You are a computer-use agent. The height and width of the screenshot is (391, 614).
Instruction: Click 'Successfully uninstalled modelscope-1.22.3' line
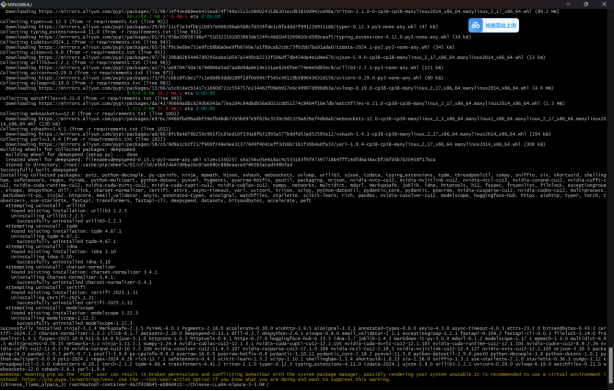(x=74, y=323)
